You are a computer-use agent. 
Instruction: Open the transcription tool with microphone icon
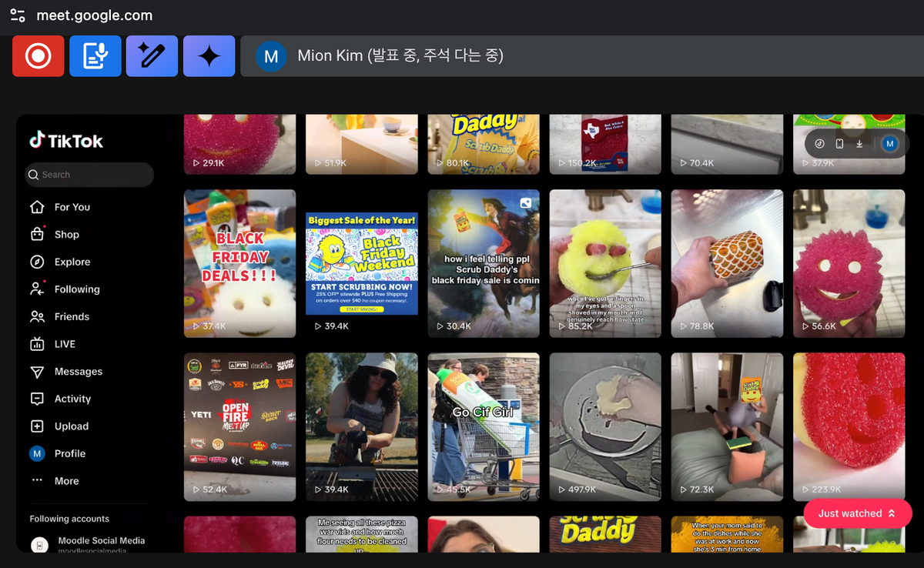tap(95, 55)
